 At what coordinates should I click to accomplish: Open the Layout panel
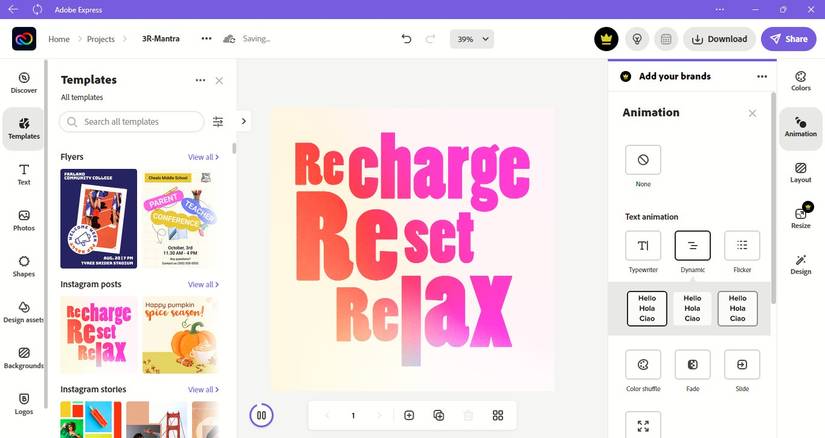pos(800,173)
